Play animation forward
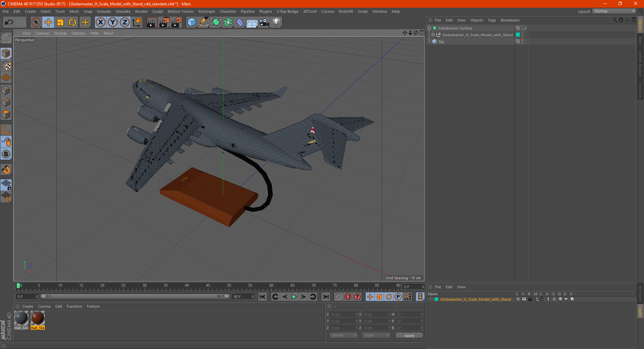The height and width of the screenshot is (349, 644). (294, 297)
